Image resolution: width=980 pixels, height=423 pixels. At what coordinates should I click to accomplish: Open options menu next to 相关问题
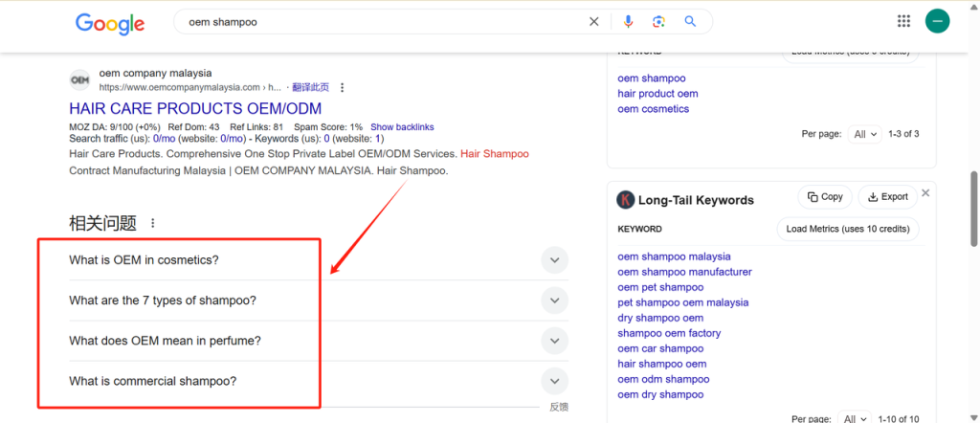[x=153, y=222]
